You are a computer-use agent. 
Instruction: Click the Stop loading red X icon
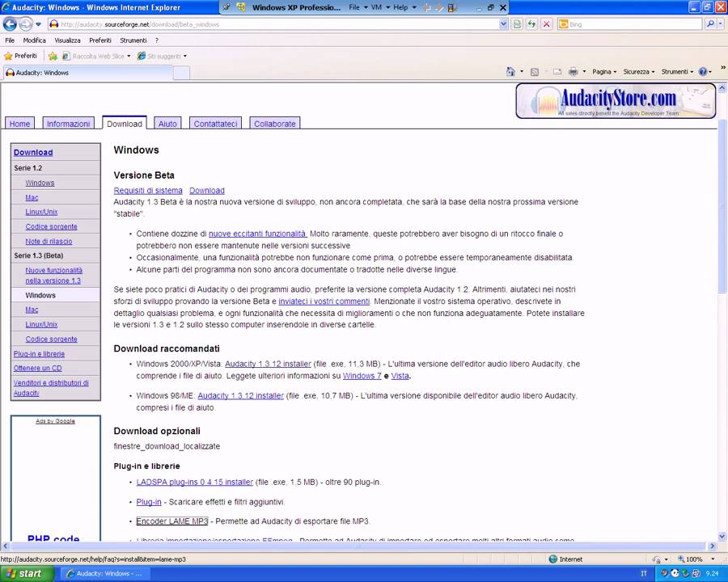547,24
